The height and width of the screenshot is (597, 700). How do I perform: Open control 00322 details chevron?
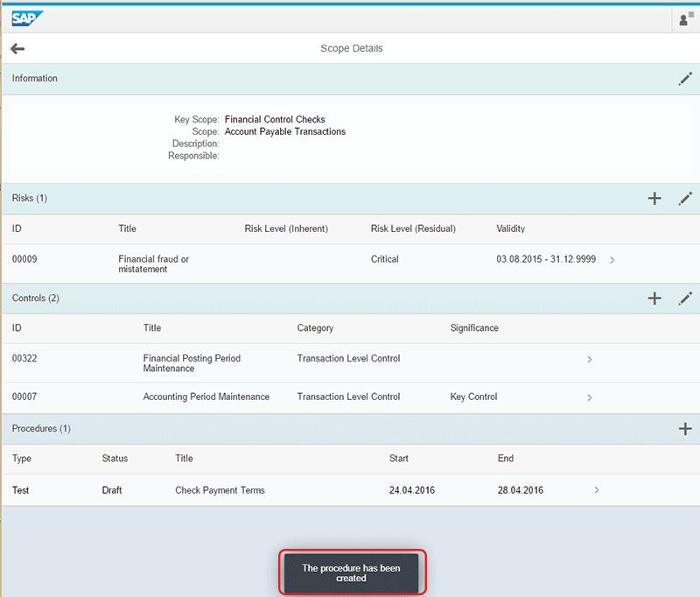590,360
